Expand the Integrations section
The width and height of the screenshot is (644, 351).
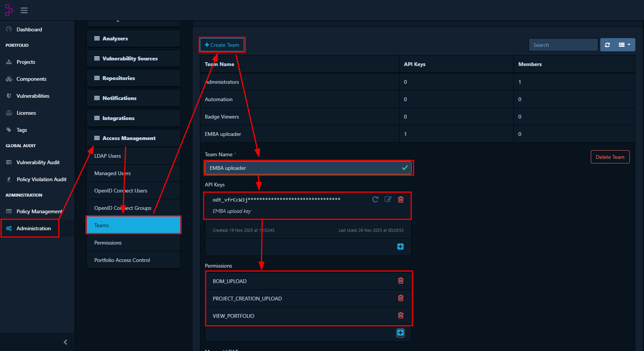pyautogui.click(x=118, y=118)
